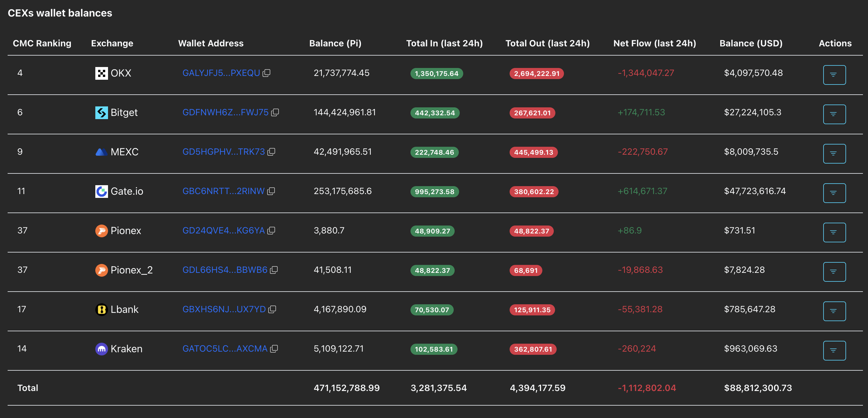868x418 pixels.
Task: Copy the Lbank wallet address icon
Action: coord(272,310)
